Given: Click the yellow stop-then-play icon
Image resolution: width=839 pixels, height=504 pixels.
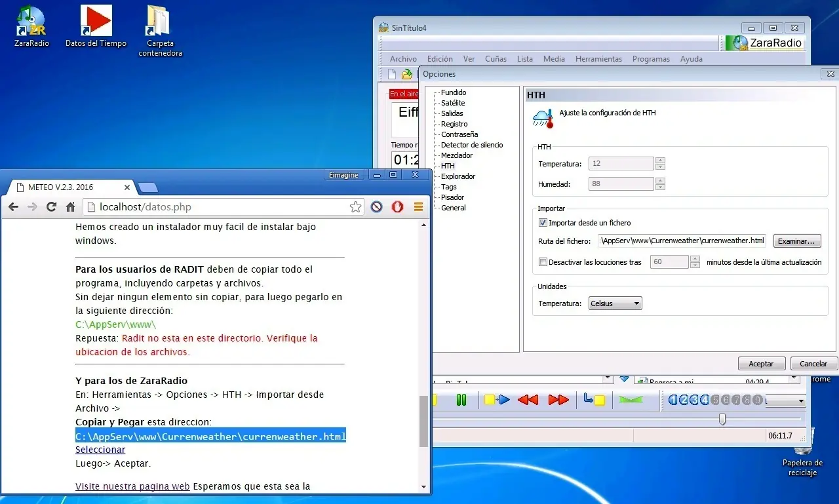Looking at the screenshot, I should [x=497, y=400].
